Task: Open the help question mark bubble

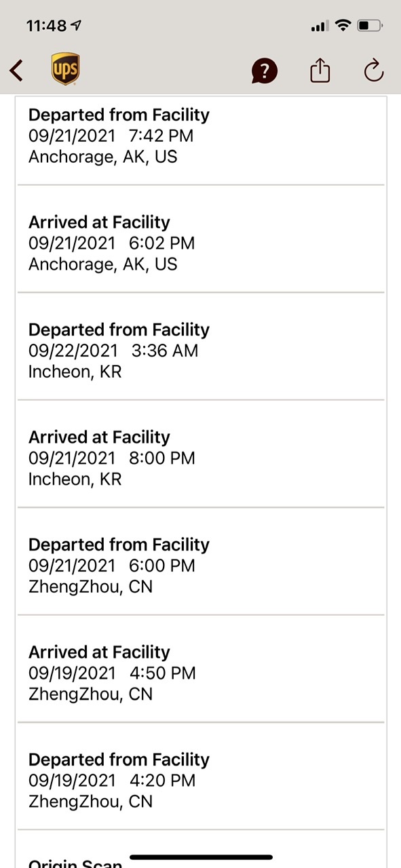Action: pyautogui.click(x=265, y=71)
